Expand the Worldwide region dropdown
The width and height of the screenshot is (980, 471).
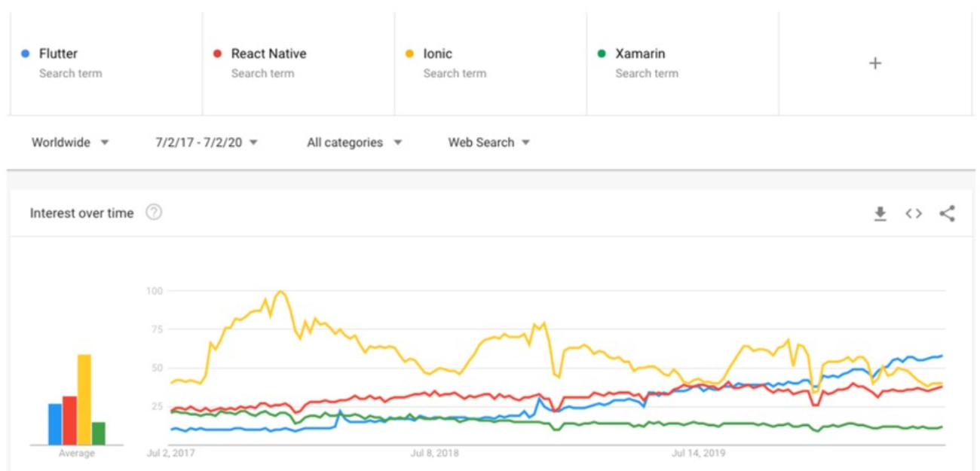(70, 142)
